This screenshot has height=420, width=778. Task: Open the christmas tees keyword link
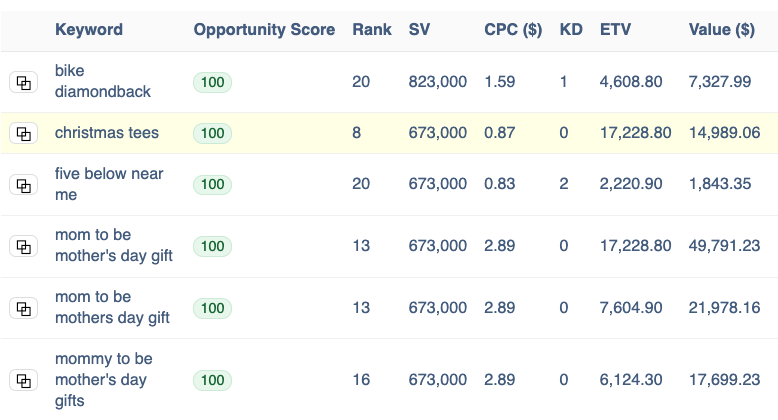pyautogui.click(x=107, y=133)
